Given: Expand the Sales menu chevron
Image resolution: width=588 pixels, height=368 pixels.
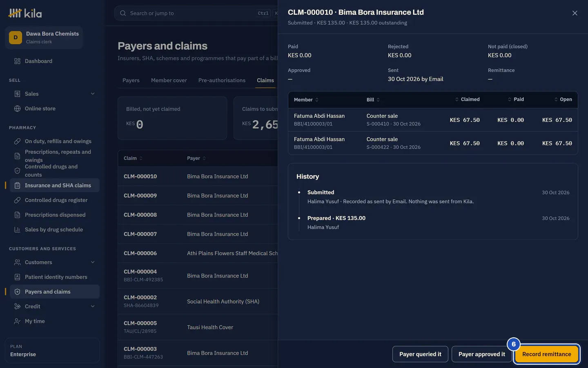Looking at the screenshot, I should [93, 94].
